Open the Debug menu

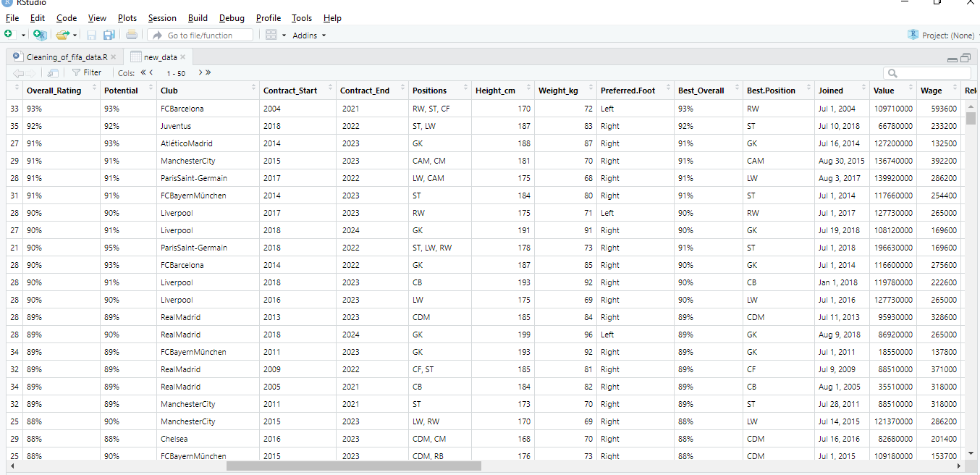tap(232, 18)
